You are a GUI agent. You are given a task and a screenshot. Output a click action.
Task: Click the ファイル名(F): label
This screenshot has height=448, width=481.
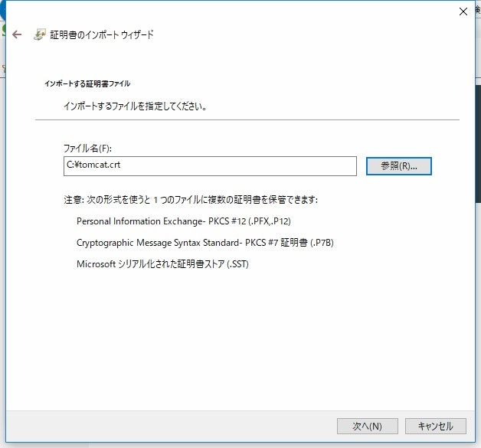pos(87,149)
